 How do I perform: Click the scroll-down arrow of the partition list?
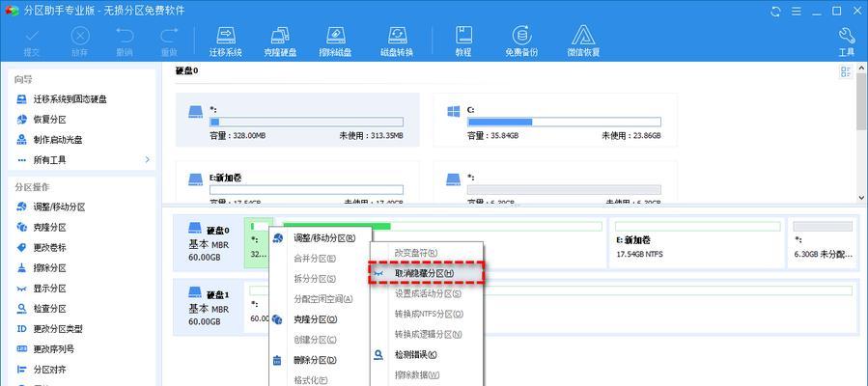(x=862, y=198)
